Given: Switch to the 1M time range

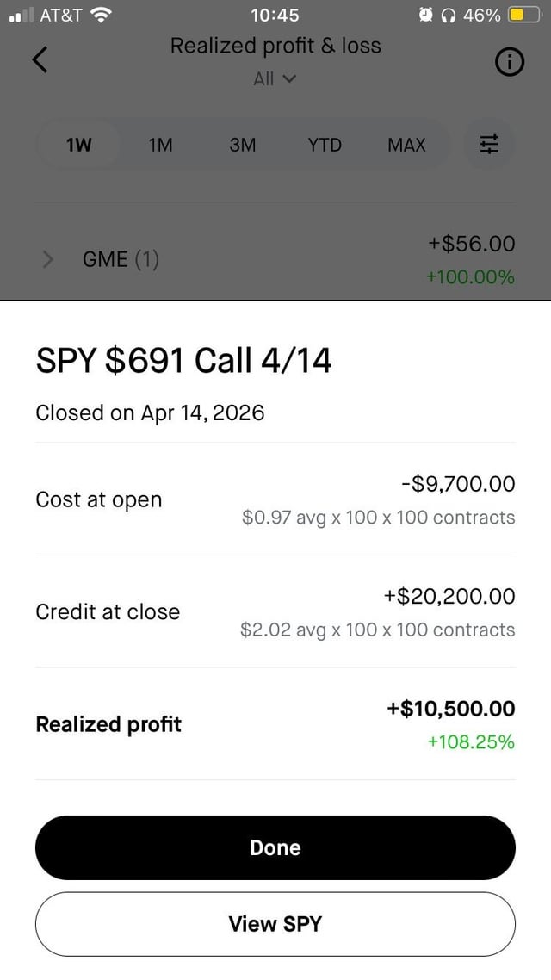Looking at the screenshot, I should 160,145.
